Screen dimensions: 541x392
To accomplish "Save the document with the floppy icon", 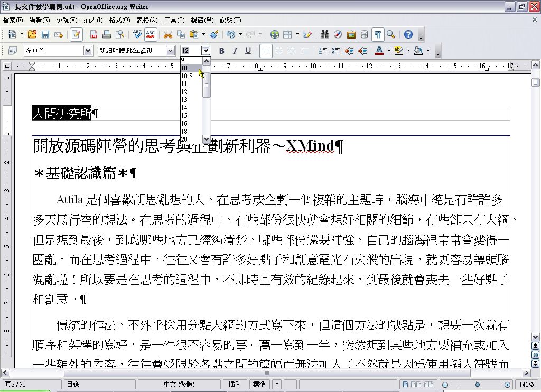I will pos(45,34).
